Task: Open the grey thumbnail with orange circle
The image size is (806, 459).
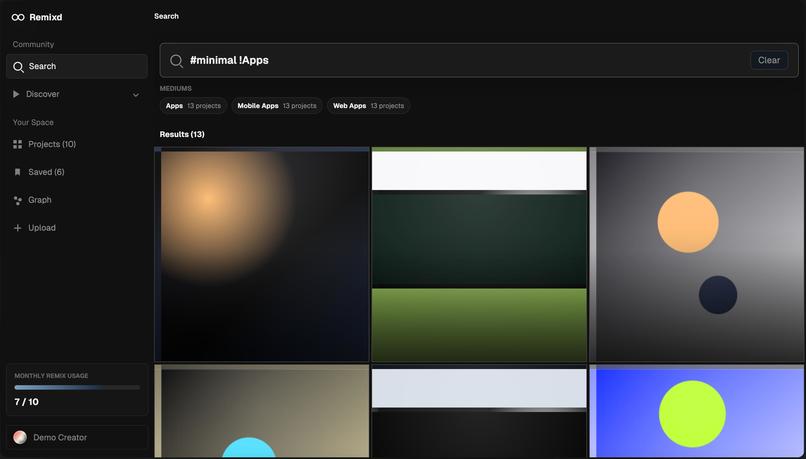Action: click(x=697, y=254)
